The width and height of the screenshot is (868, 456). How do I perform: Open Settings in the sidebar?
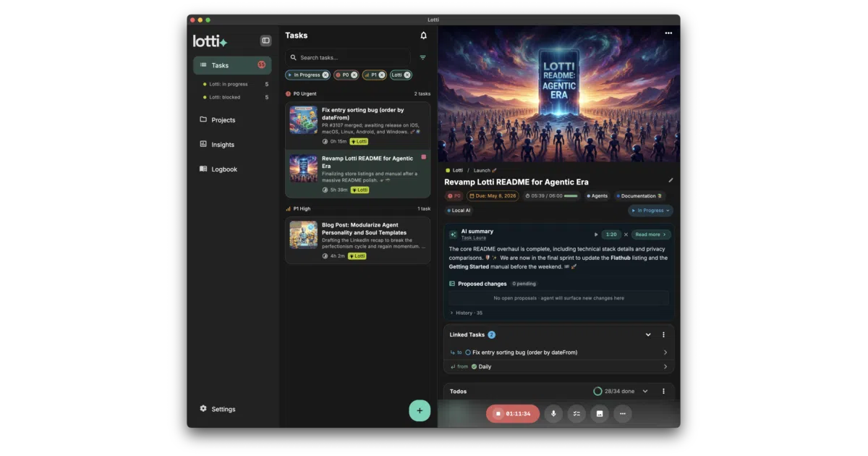[232, 409]
